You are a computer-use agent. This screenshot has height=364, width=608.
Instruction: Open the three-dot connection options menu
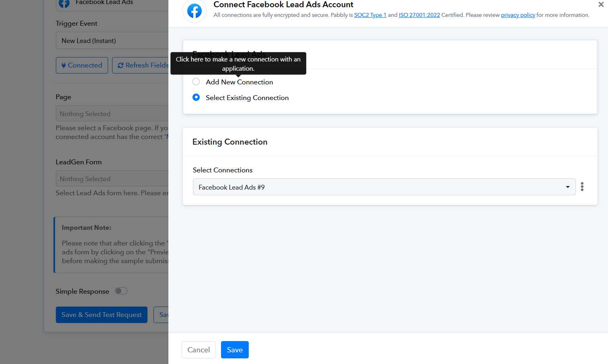click(582, 186)
